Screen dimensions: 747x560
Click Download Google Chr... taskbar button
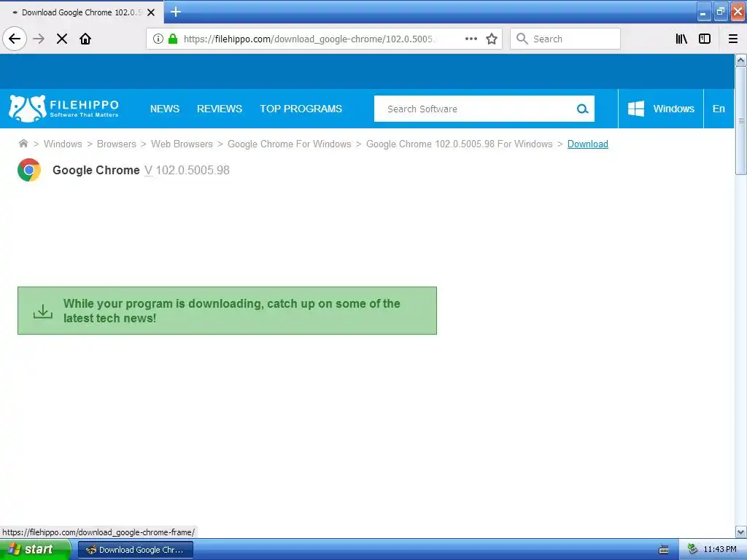[x=135, y=550]
